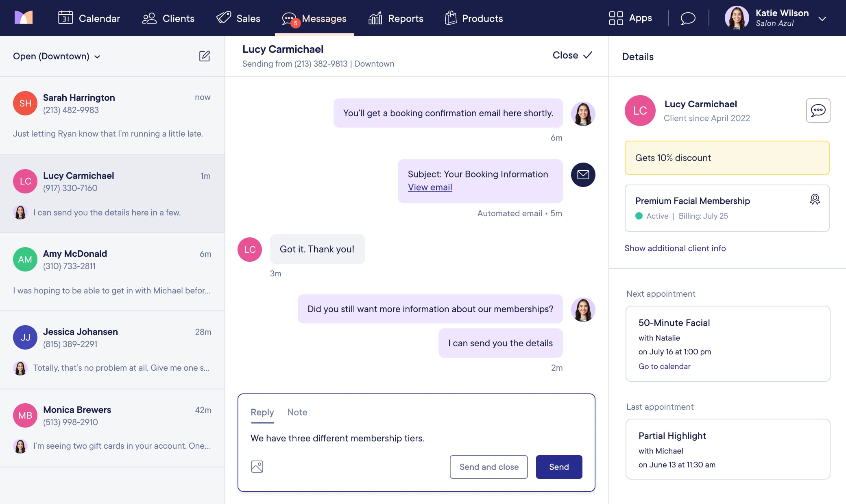The width and height of the screenshot is (846, 504).
Task: Click the compose new message icon
Action: point(205,56)
